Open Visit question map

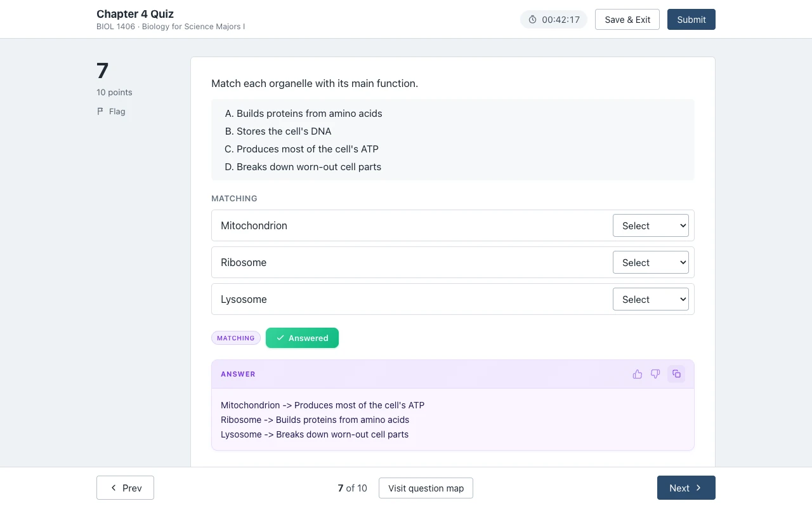pyautogui.click(x=426, y=488)
